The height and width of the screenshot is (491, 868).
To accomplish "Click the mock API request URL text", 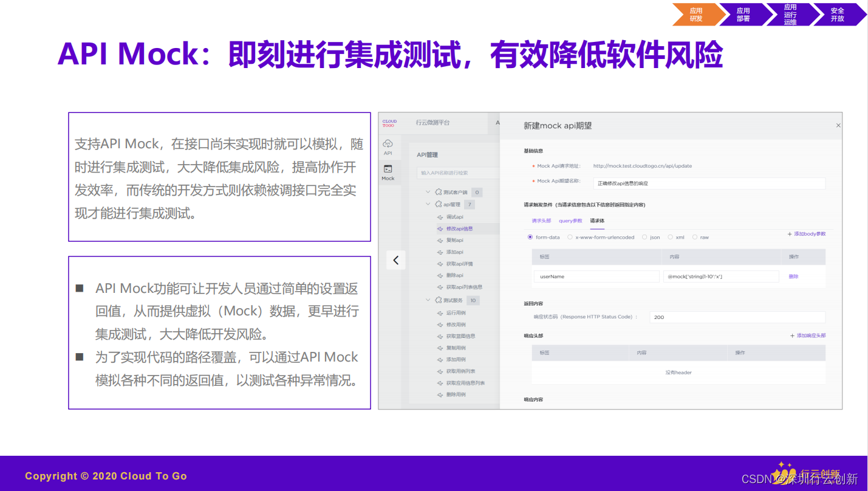I will pos(642,166).
